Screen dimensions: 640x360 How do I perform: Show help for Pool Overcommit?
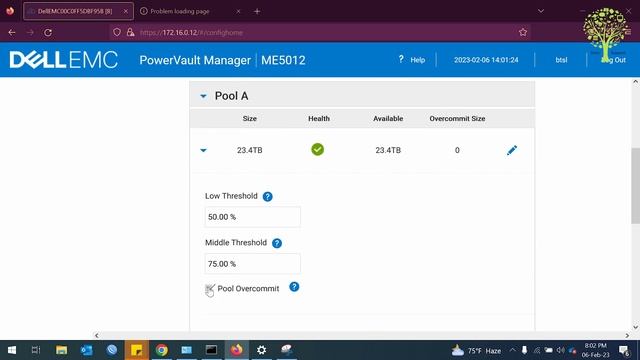(x=294, y=287)
